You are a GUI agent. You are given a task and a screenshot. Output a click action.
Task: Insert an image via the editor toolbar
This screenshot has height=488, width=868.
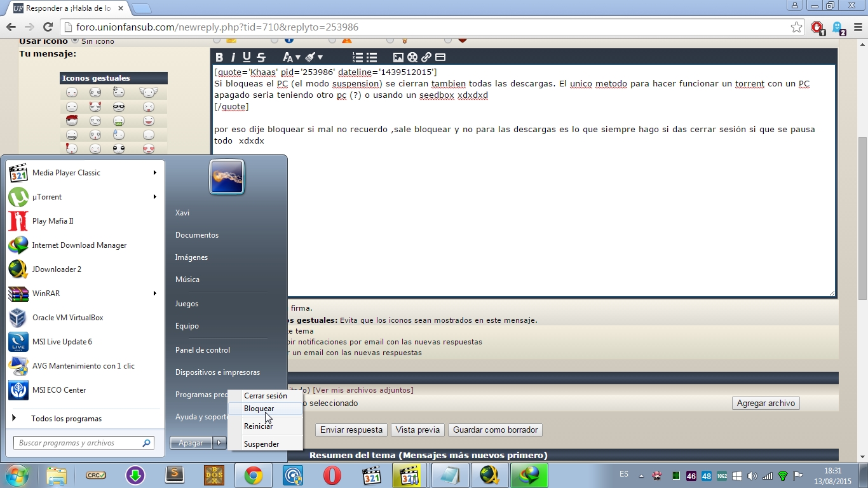click(398, 57)
